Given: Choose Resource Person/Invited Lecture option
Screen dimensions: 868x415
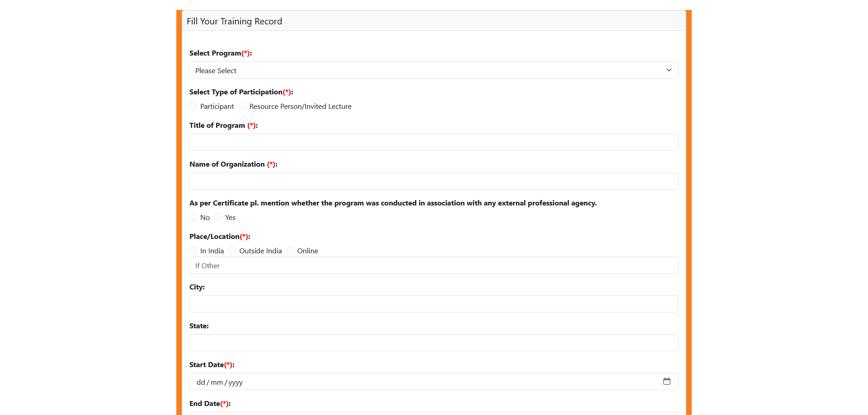Looking at the screenshot, I should pyautogui.click(x=242, y=106).
